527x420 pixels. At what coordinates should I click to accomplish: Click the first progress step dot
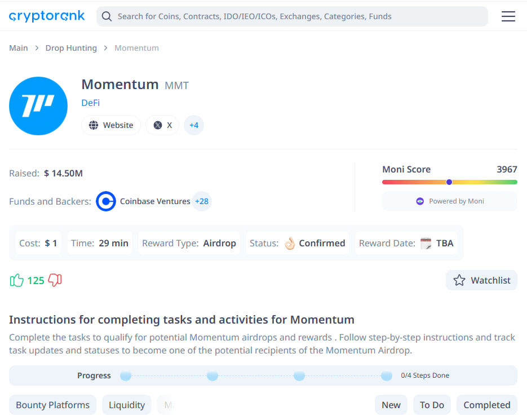(126, 375)
